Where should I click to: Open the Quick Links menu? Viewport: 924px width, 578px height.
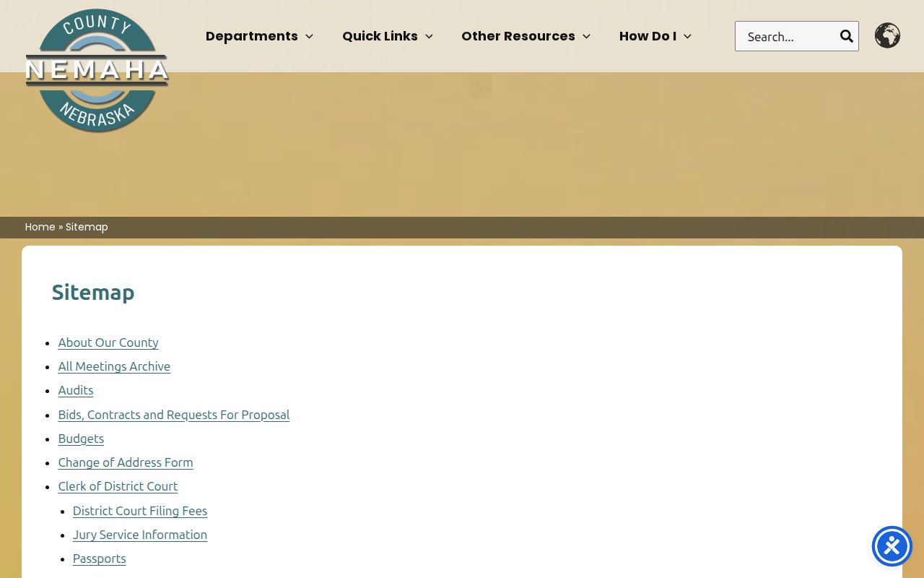point(380,36)
